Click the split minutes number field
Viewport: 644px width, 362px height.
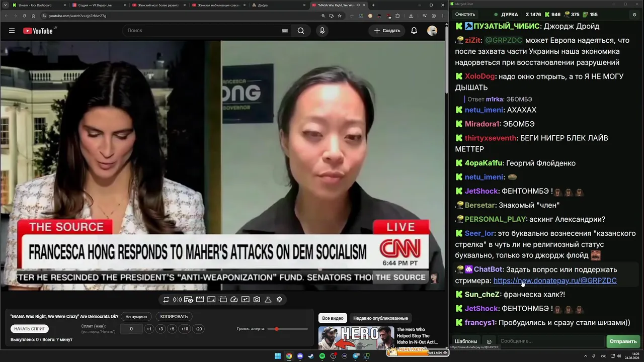[131, 329]
